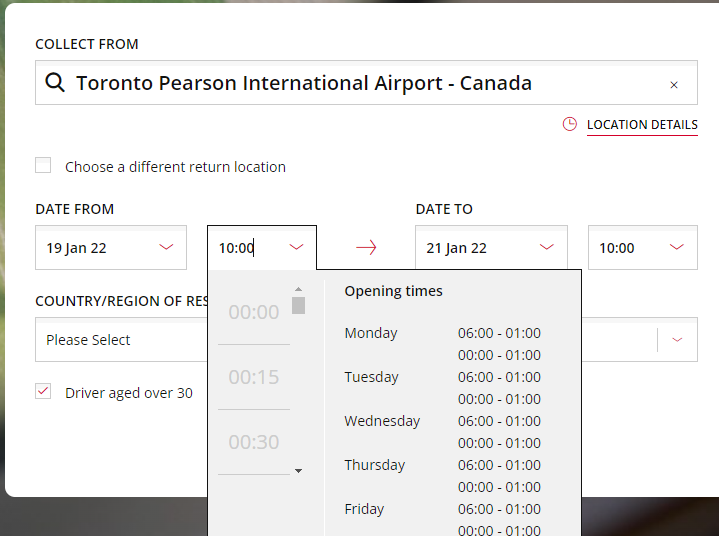This screenshot has height=536, width=719.
Task: Click the red arrow between dates
Action: click(366, 248)
